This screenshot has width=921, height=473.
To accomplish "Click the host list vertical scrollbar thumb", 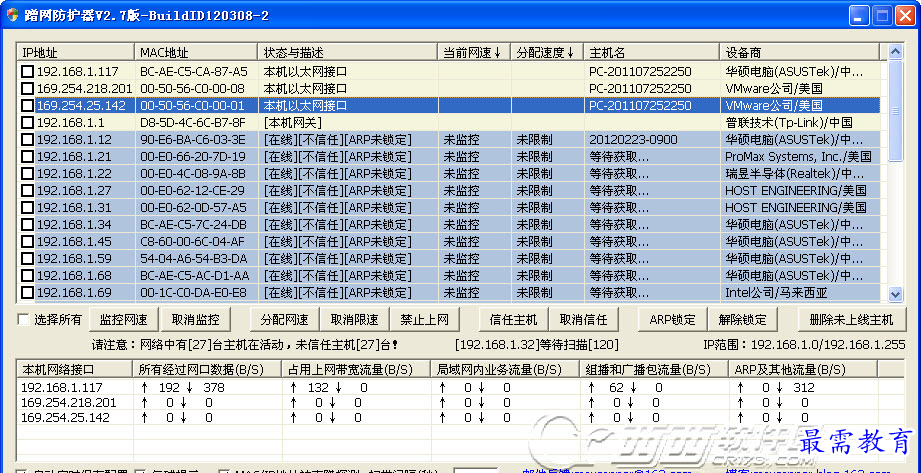I will coord(894,110).
